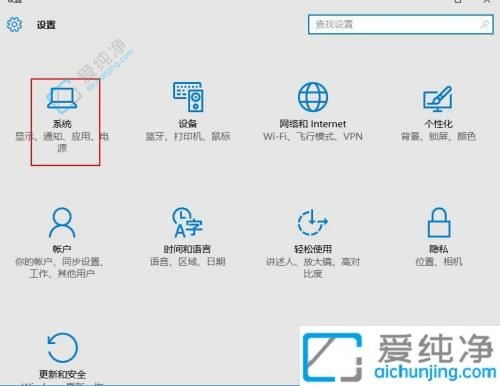Click the 帐户 label text
This screenshot has height=386, width=500.
point(62,249)
